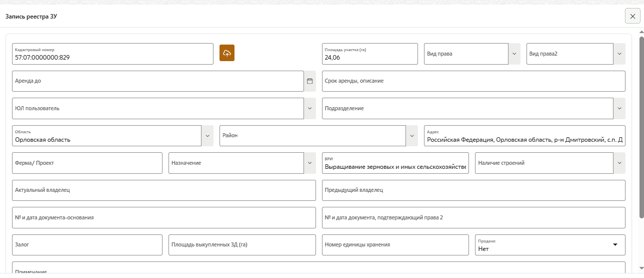Open the calendar picker for Аренда до
Viewport: 644px width, 278px height.
309,81
